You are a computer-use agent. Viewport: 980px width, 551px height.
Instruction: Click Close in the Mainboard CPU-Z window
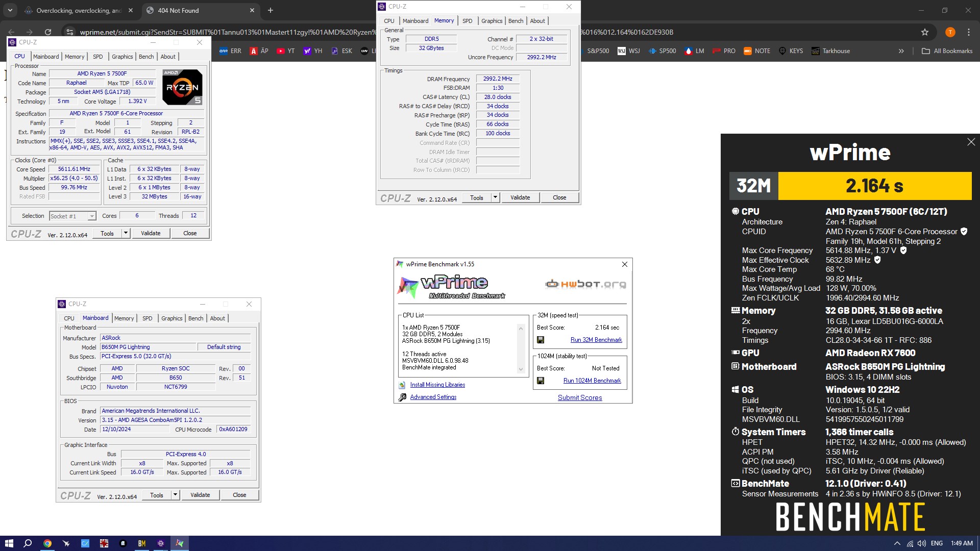tap(239, 495)
